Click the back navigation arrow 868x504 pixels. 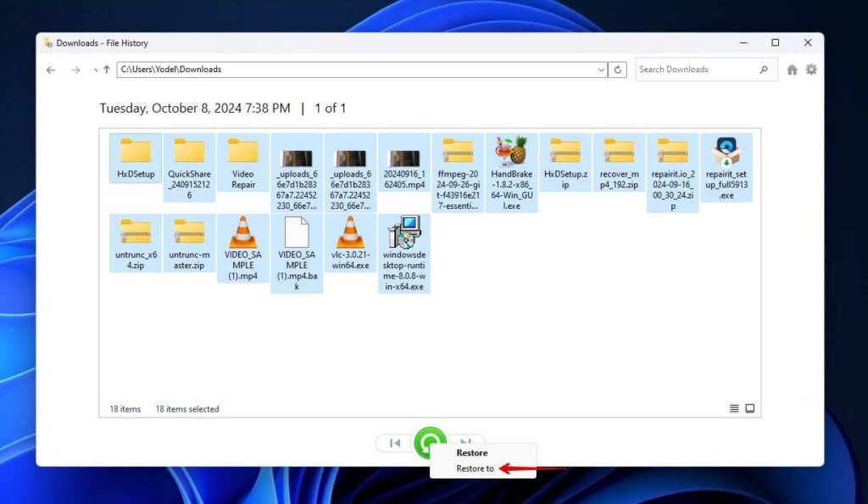click(x=50, y=69)
